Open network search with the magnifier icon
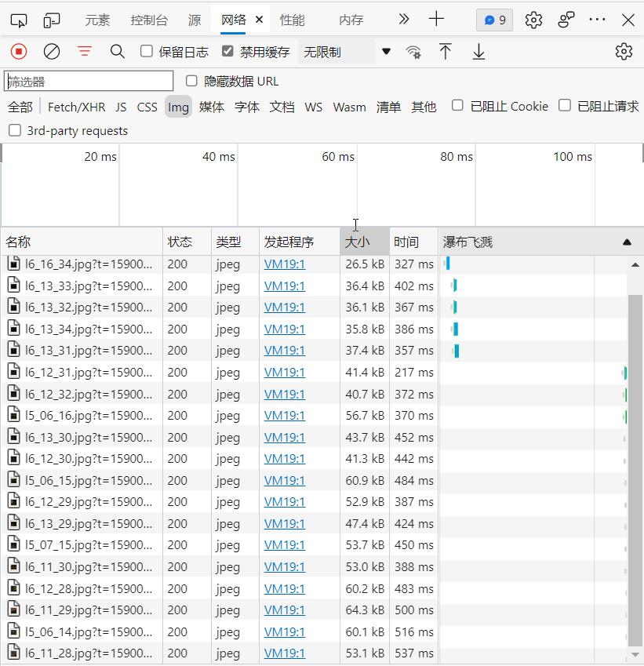 pos(118,52)
